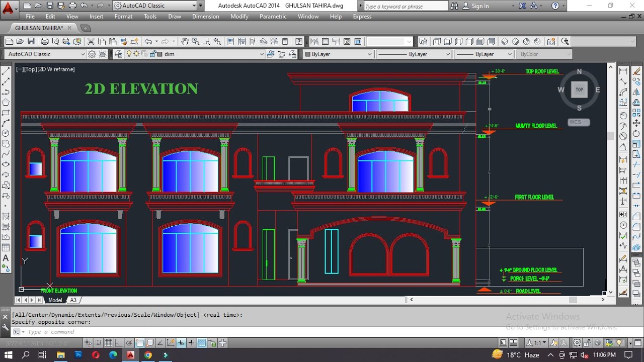The image size is (644, 362).
Task: Click the Zoom Previous icon
Action: click(217, 41)
